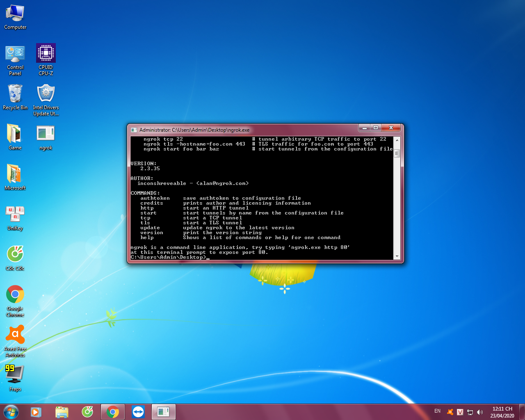Open the volume control in system tray
The height and width of the screenshot is (420, 525).
click(x=480, y=412)
